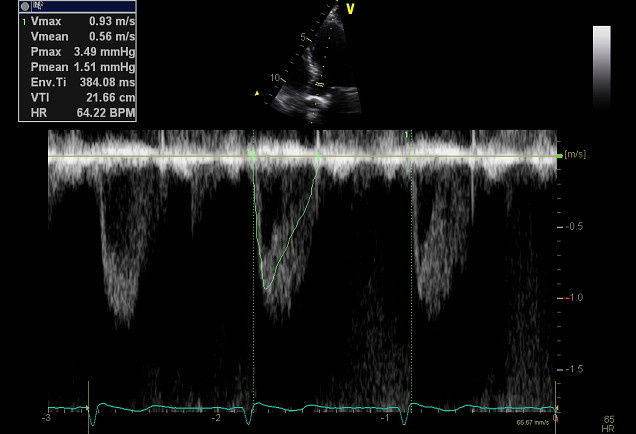Image resolution: width=636 pixels, height=434 pixels.
Task: Click the grayscale map bar
Action: (601, 66)
